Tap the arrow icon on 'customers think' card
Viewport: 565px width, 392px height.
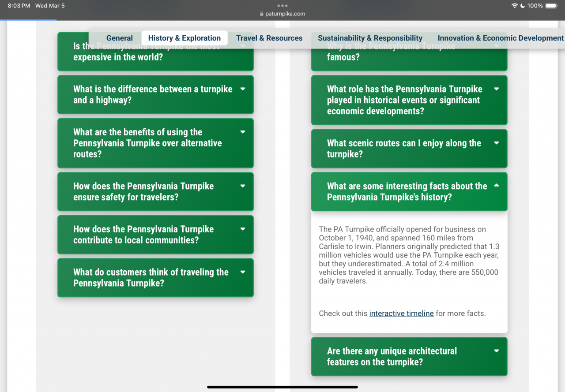243,272
